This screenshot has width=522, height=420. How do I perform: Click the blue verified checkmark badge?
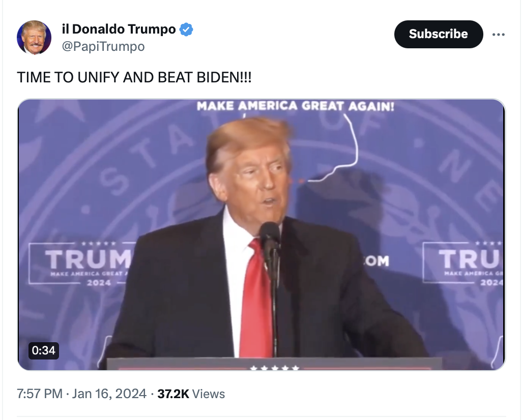pos(187,29)
